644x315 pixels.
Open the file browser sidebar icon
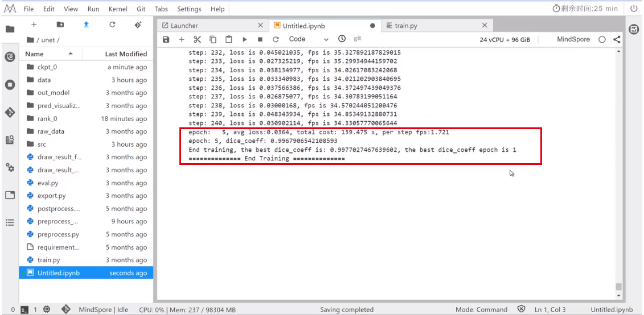[x=10, y=29]
